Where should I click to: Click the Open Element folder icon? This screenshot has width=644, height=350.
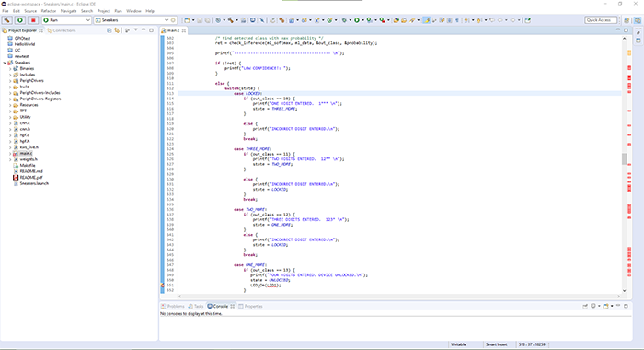tap(404, 20)
